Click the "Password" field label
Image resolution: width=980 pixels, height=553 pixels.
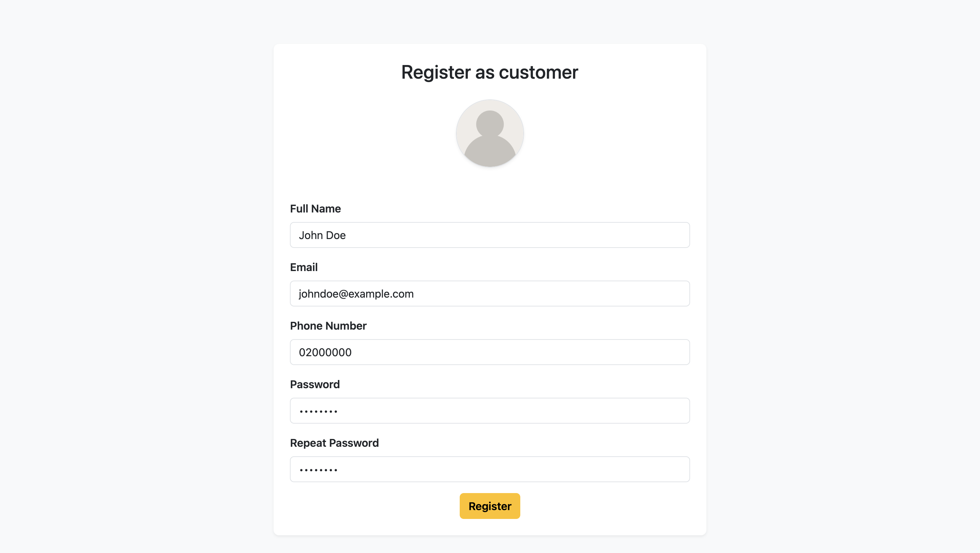[x=315, y=384]
